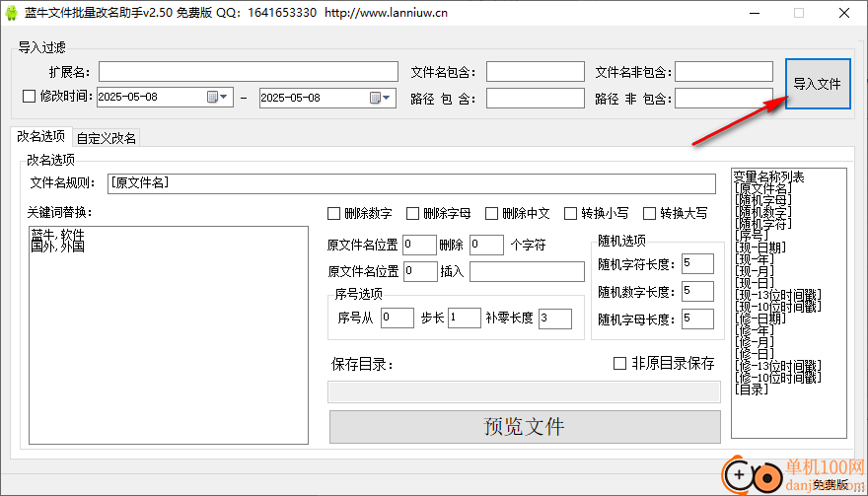Minimize the 蓝牛文件批量改名助手 window

[756, 13]
